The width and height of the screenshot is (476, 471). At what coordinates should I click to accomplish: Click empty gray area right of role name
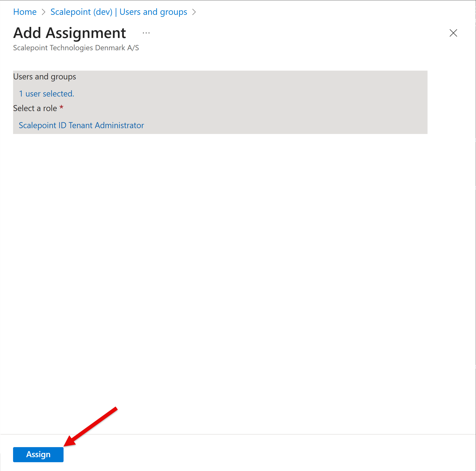[276, 125]
